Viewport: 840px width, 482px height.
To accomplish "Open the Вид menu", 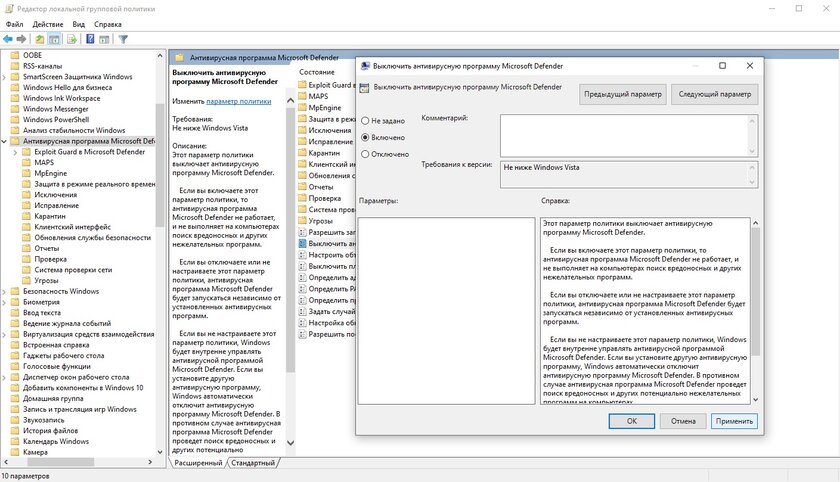I will (79, 24).
